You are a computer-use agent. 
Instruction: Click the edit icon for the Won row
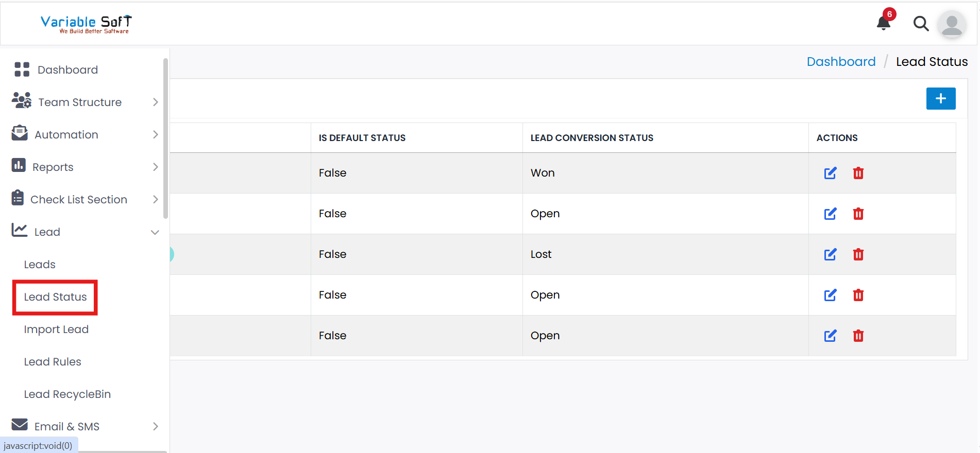click(x=830, y=173)
